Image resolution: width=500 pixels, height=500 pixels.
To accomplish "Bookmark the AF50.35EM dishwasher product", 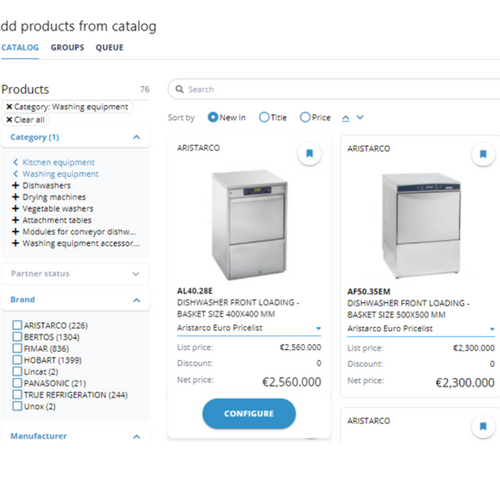I will point(483,154).
